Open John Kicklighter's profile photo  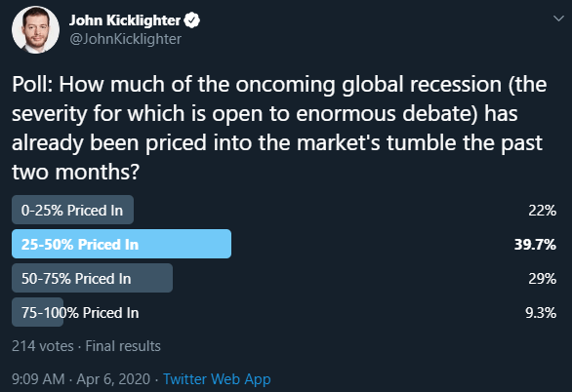pos(35,30)
